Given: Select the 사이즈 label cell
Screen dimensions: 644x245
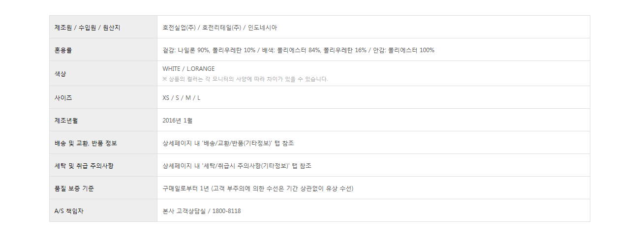Looking at the screenshot, I should point(63,98).
